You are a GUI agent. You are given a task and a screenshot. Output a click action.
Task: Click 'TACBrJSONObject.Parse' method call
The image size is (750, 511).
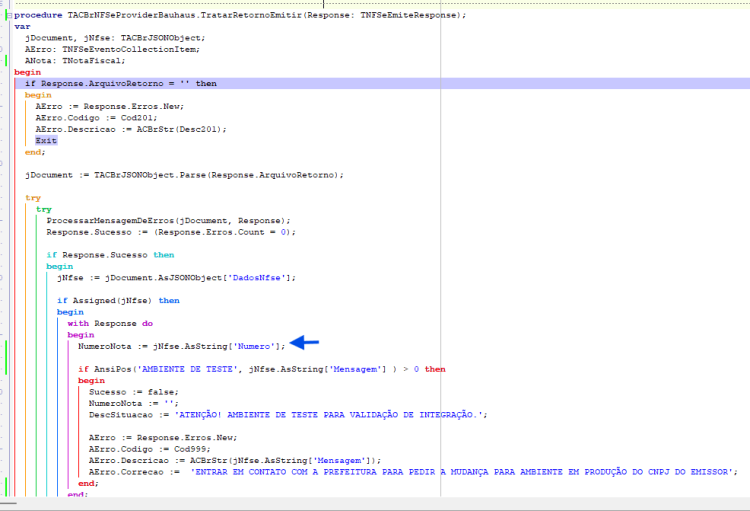point(150,175)
